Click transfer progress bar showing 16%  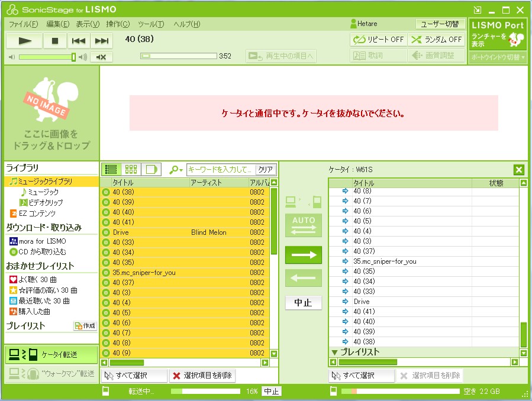[205, 392]
